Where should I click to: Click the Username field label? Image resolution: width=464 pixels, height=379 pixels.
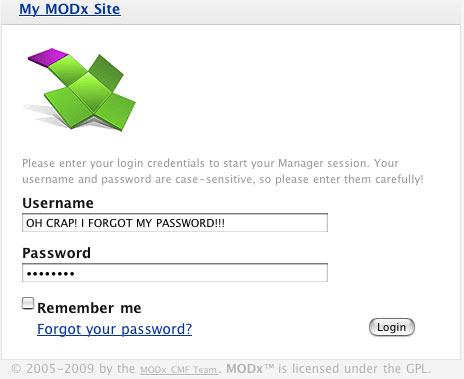pyautogui.click(x=58, y=203)
